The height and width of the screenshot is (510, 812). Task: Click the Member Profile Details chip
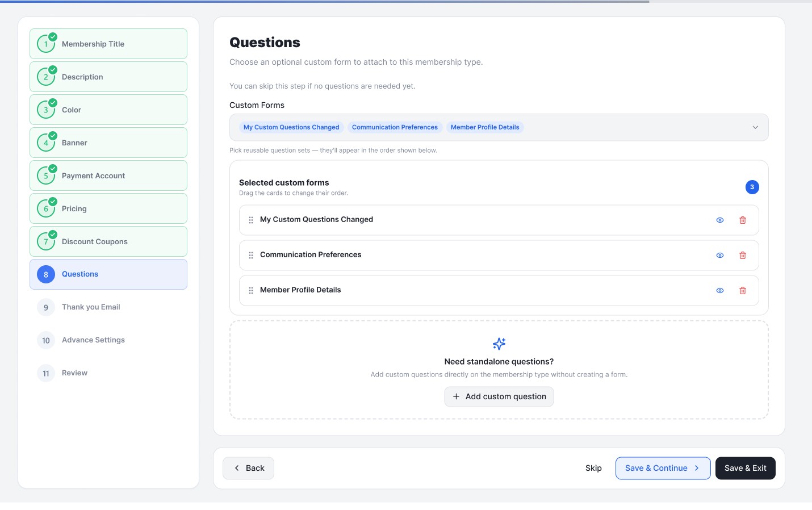coord(485,127)
